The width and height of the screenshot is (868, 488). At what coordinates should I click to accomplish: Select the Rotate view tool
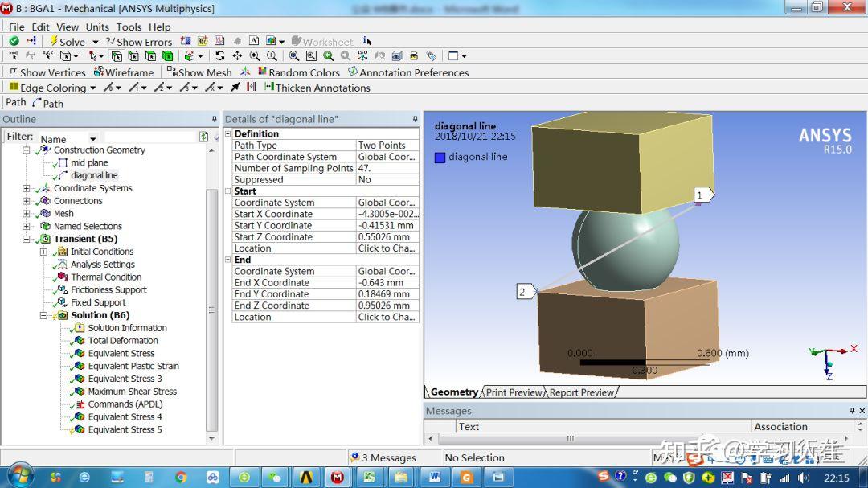point(220,55)
